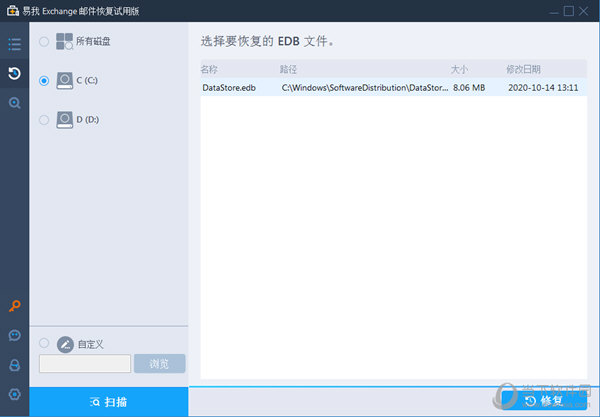This screenshot has width=600, height=417.
Task: Select the recovery clock icon in sidebar
Action: (15, 73)
